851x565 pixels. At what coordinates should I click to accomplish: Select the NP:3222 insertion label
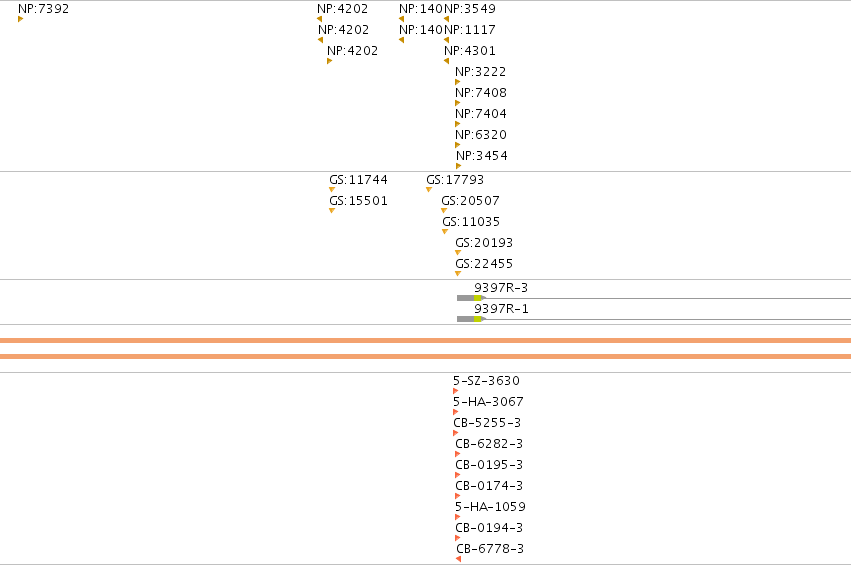pyautogui.click(x=481, y=72)
